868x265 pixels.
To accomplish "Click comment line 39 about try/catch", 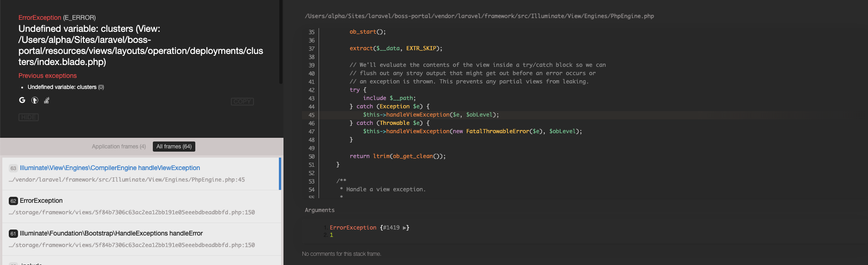I will 477,65.
